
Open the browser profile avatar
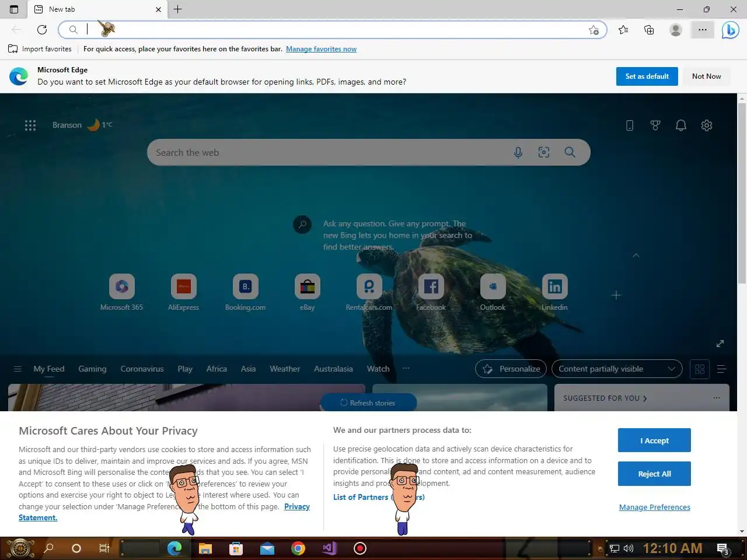[x=676, y=30]
